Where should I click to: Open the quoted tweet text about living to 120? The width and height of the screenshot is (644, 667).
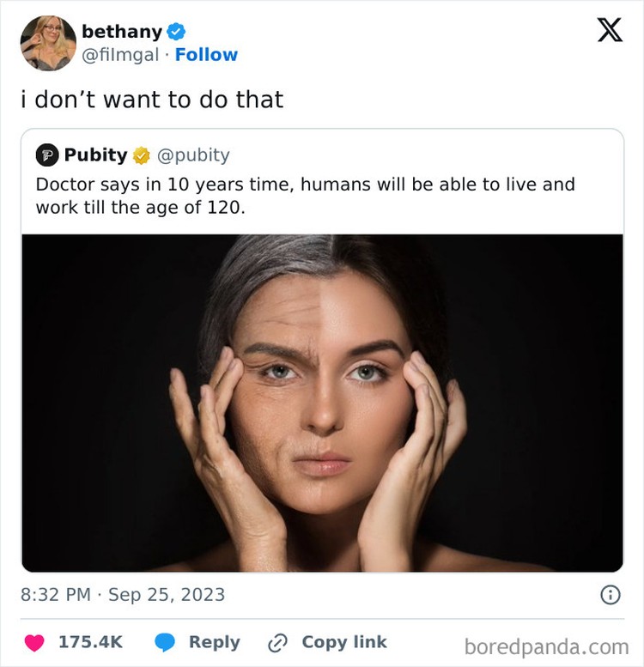306,196
